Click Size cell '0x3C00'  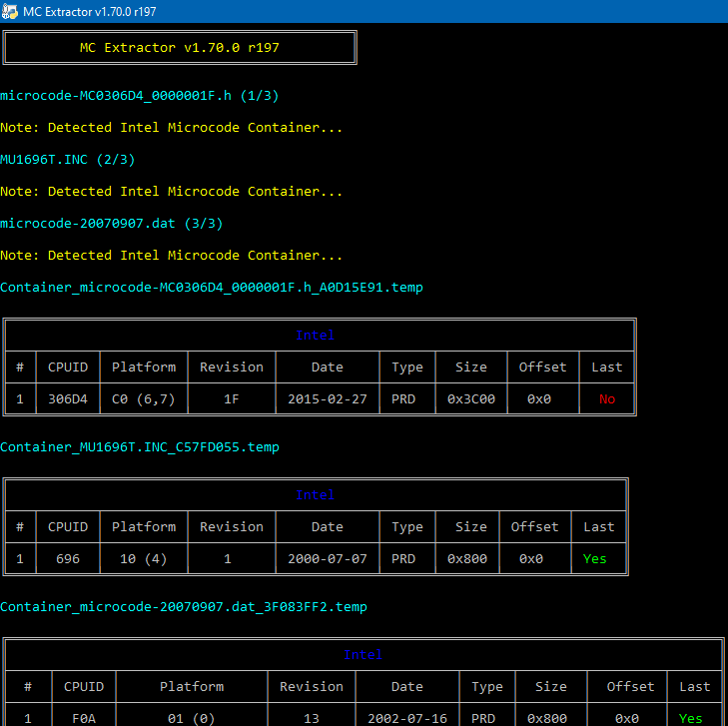point(471,399)
